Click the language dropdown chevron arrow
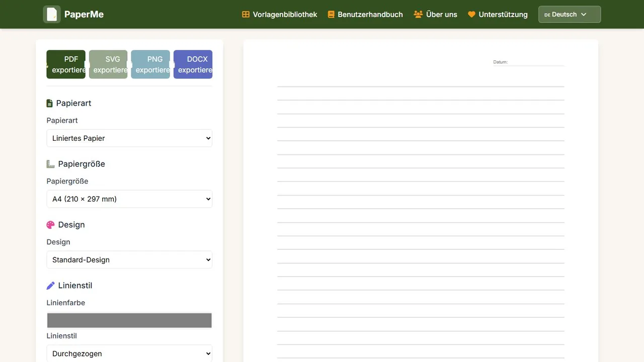This screenshot has height=362, width=644. coord(584,14)
